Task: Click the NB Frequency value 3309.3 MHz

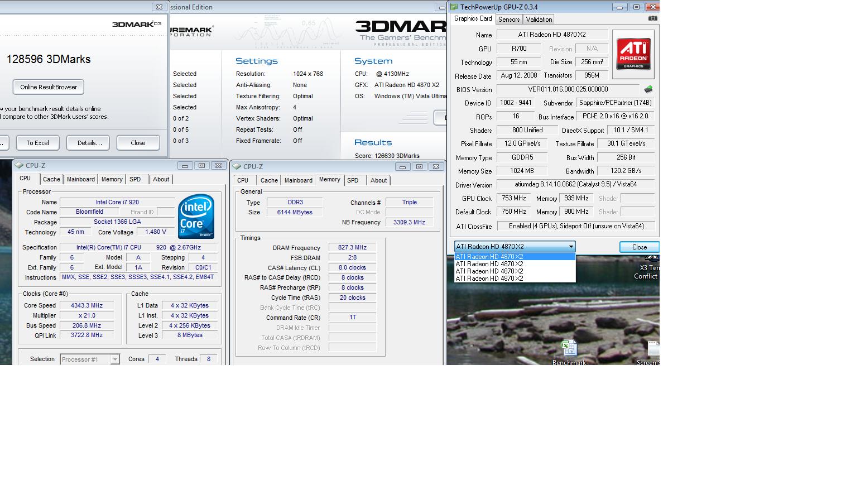Action: point(409,222)
